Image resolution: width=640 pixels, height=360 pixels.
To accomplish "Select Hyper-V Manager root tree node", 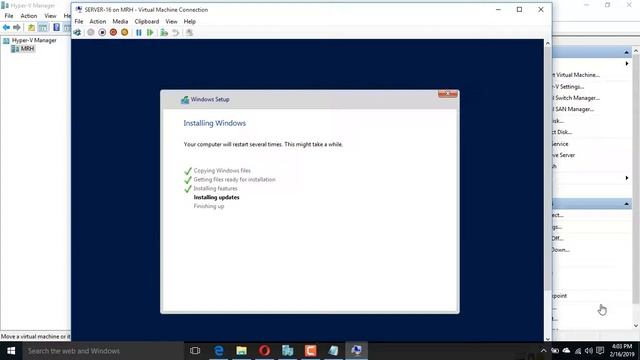I will point(34,40).
